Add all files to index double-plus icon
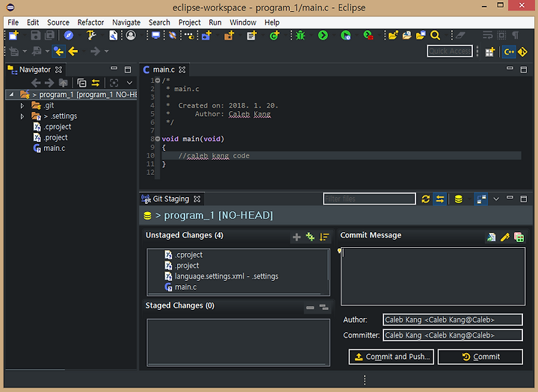Image resolution: width=538 pixels, height=392 pixels. [x=310, y=237]
